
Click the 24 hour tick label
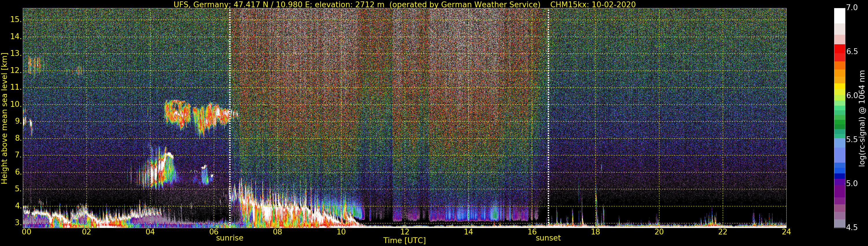tap(786, 232)
